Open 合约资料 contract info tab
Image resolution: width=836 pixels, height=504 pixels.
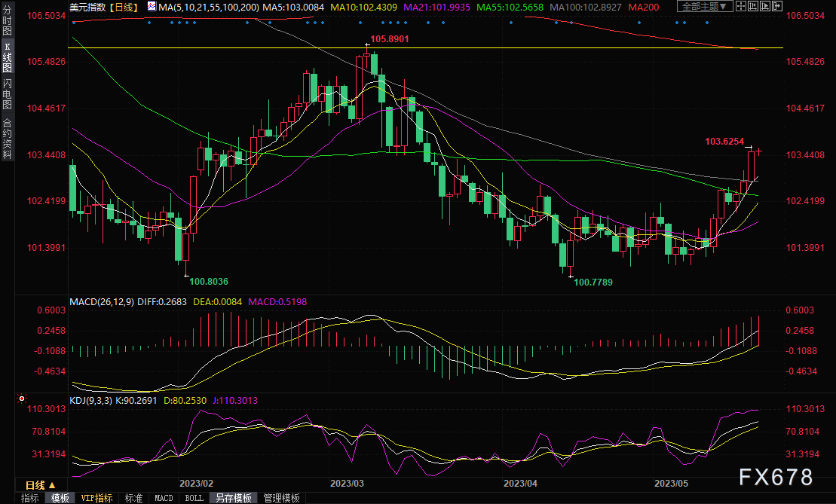(7, 139)
